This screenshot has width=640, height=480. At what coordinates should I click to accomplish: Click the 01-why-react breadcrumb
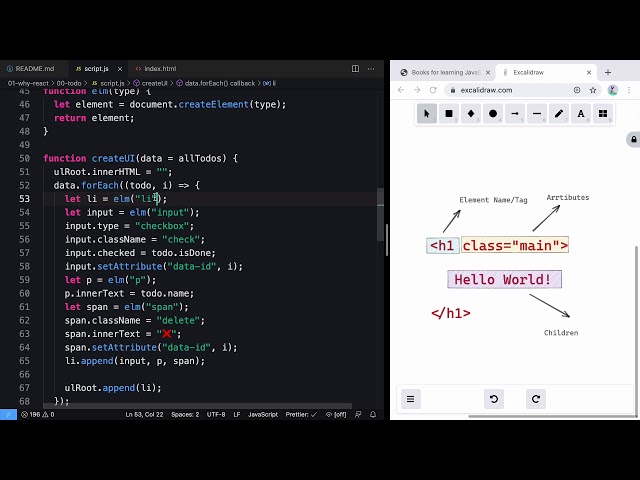[x=28, y=83]
